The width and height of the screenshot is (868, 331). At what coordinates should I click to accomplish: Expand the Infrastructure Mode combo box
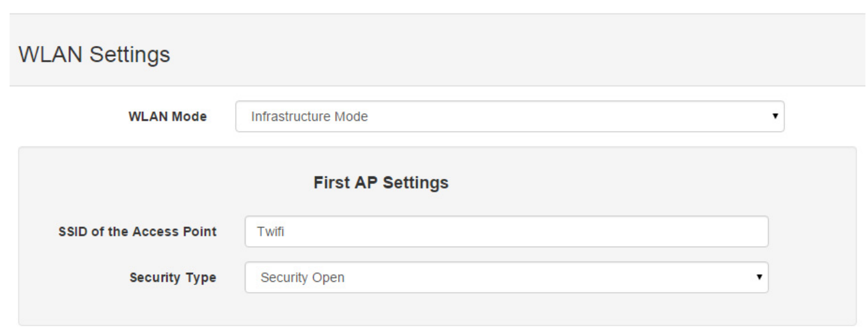pos(509,116)
